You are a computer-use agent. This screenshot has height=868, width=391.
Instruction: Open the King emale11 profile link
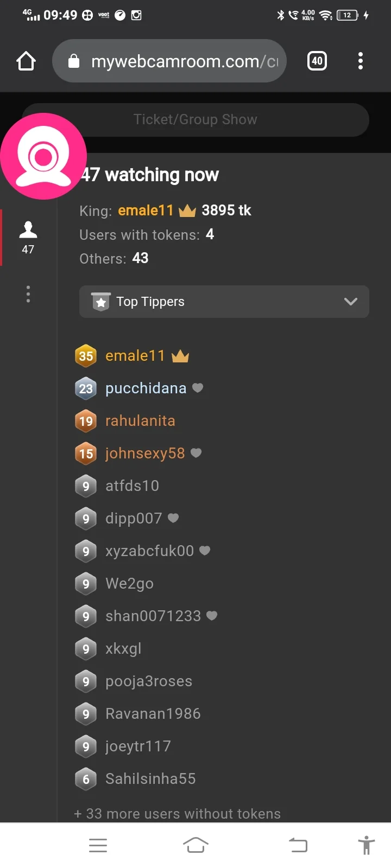146,210
